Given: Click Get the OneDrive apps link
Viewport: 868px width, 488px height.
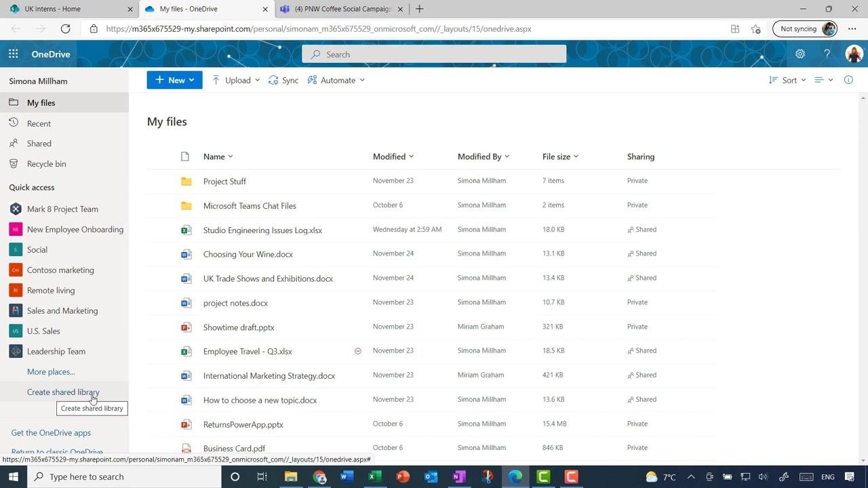Looking at the screenshot, I should [51, 432].
